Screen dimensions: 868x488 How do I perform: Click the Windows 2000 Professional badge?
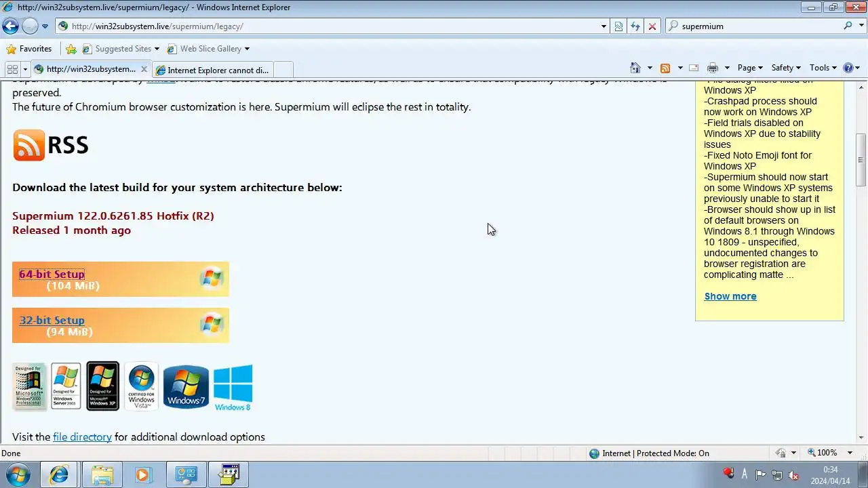29,386
